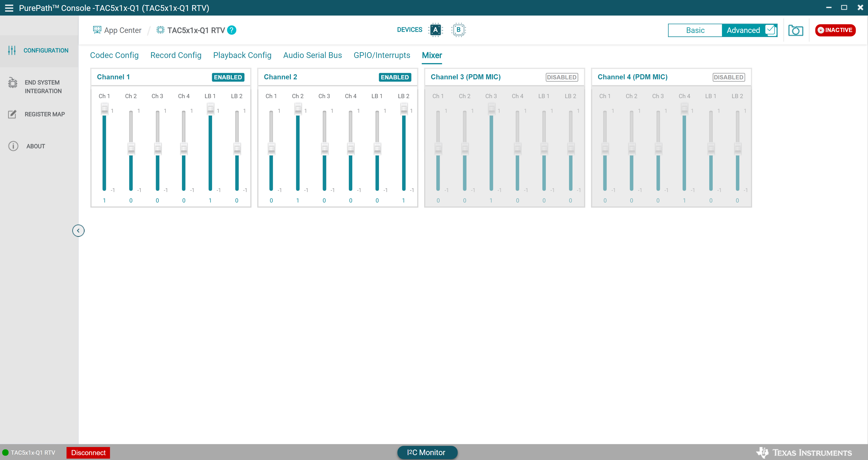Click the App Center breadcrumb link
868x460 pixels.
123,30
